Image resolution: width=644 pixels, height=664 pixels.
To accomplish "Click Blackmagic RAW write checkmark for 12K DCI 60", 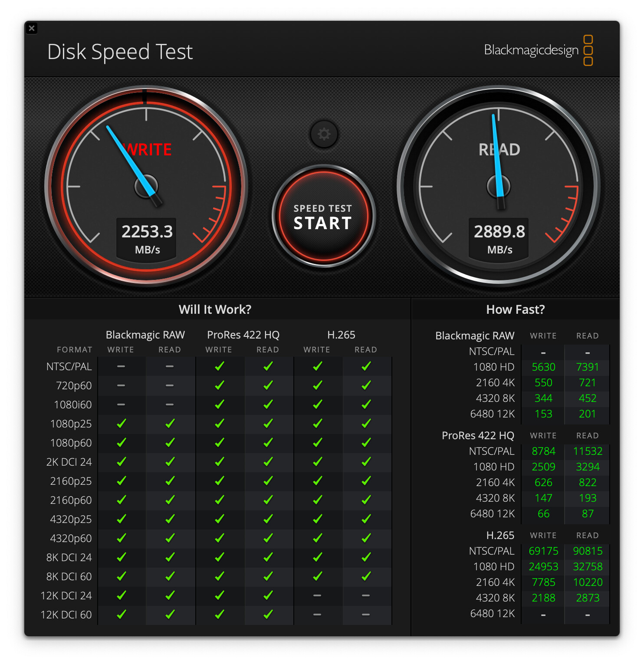I will click(x=122, y=614).
